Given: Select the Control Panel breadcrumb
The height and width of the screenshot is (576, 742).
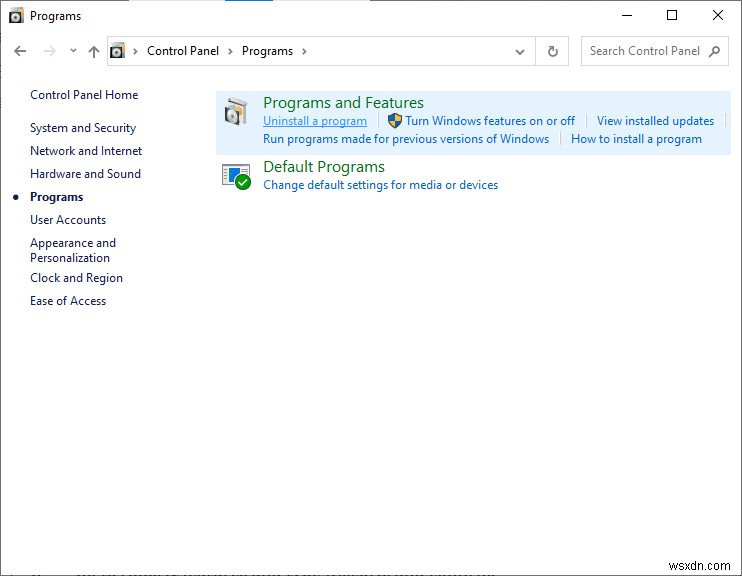Looking at the screenshot, I should click(183, 51).
